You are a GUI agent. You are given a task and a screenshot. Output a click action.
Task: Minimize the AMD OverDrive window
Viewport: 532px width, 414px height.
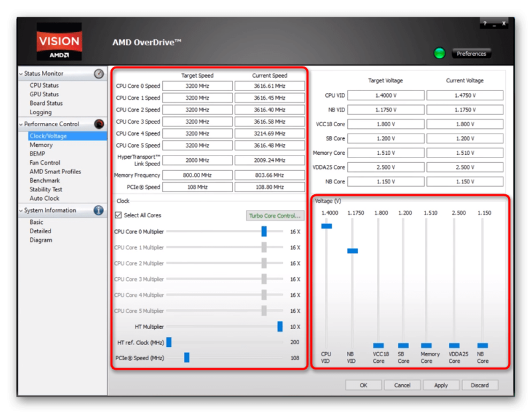click(x=494, y=24)
